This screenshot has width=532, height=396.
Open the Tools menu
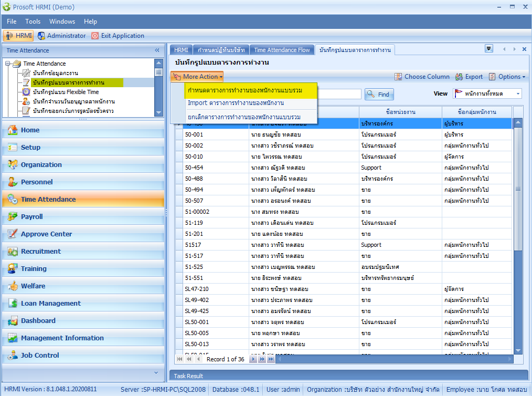[33, 22]
